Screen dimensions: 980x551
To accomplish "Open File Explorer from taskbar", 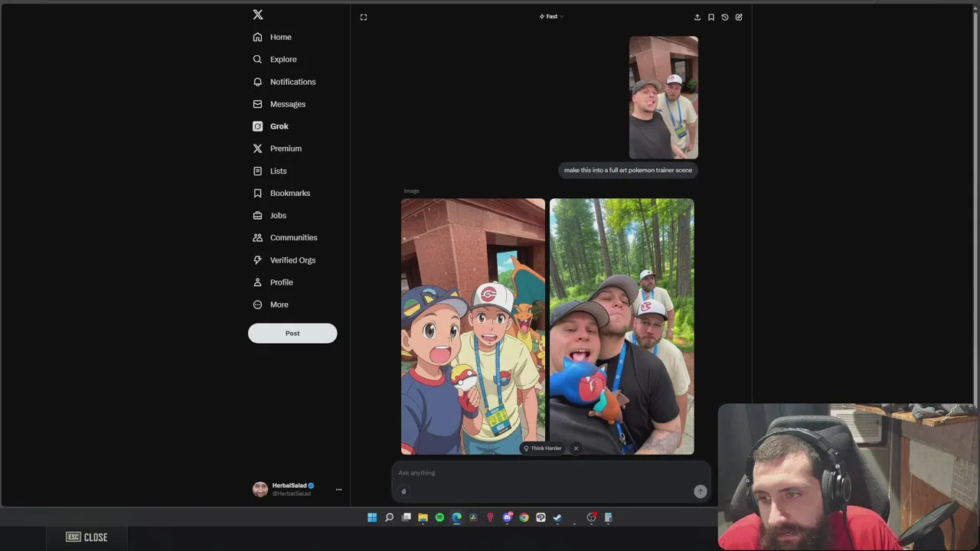I will 423,517.
